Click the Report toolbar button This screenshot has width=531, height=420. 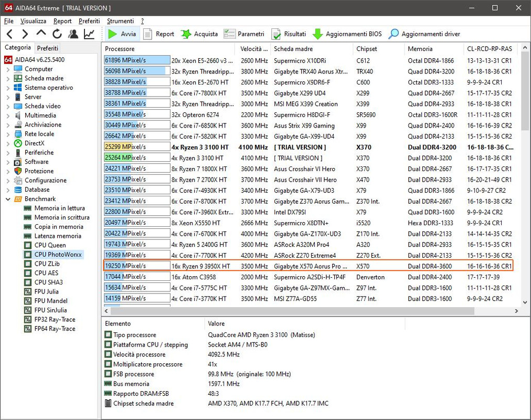(158, 34)
